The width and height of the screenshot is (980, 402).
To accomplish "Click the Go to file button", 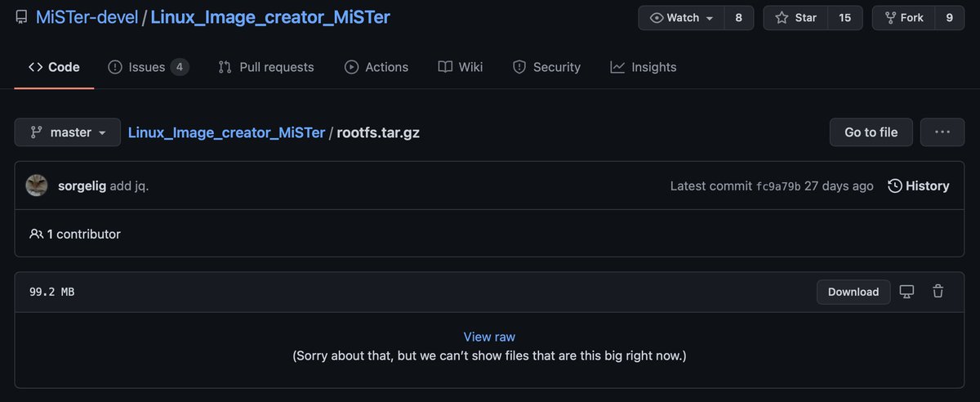I will pyautogui.click(x=871, y=132).
